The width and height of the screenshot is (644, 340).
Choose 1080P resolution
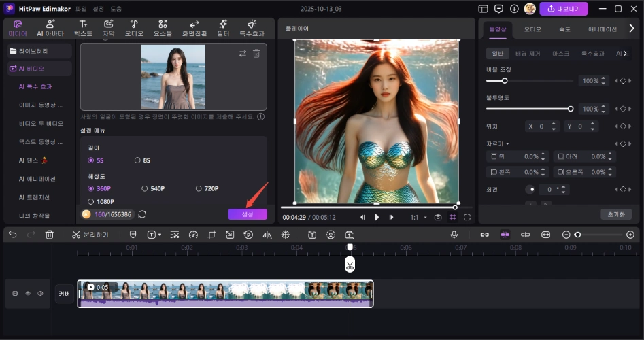pos(101,201)
